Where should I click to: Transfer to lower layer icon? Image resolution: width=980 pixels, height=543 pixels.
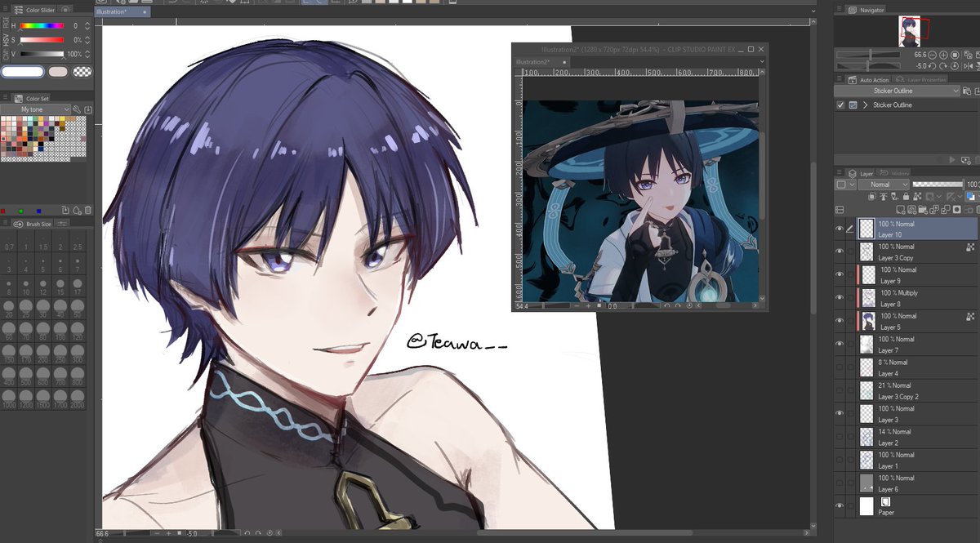[x=934, y=210]
